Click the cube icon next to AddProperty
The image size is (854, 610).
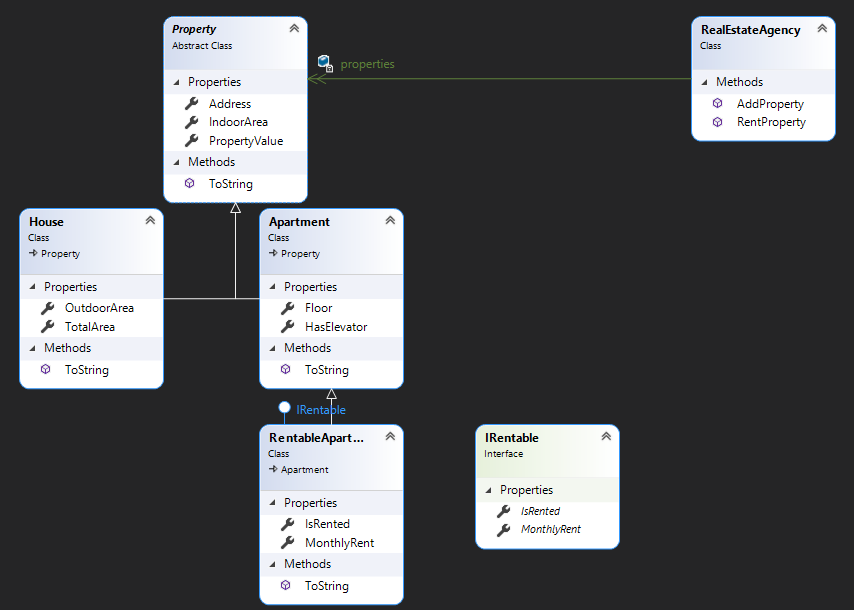[717, 104]
